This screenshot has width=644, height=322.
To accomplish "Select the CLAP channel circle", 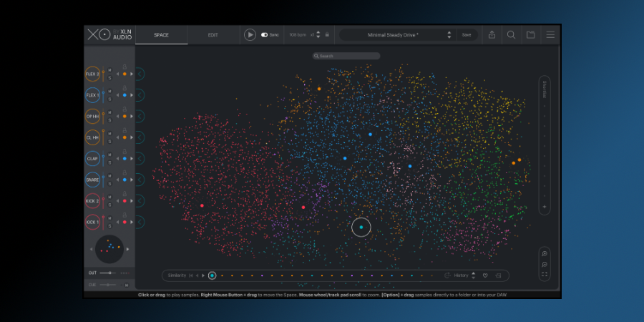I will click(92, 159).
